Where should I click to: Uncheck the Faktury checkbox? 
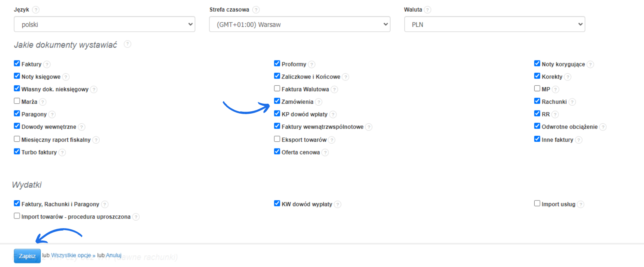17,63
